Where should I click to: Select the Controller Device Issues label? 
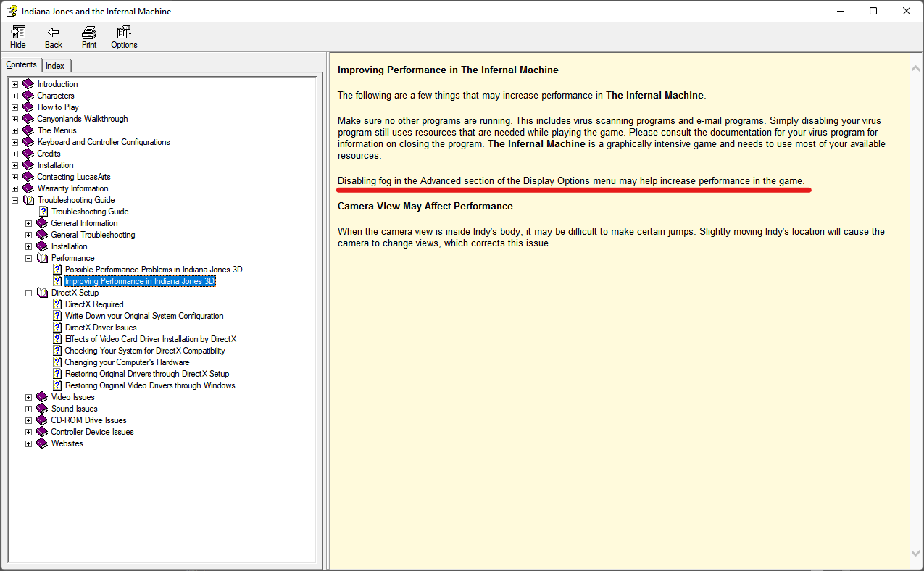[x=92, y=432]
